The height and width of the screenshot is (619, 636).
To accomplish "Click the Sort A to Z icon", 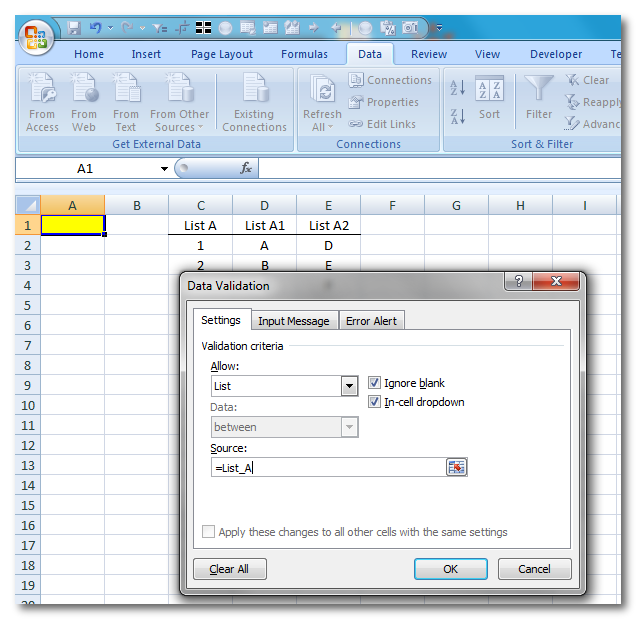I will coord(458,89).
